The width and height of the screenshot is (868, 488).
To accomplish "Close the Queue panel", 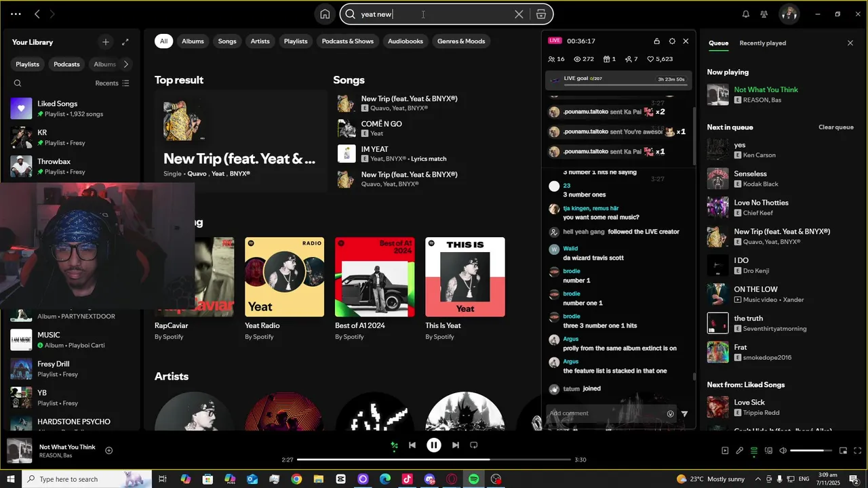I will 850,43.
